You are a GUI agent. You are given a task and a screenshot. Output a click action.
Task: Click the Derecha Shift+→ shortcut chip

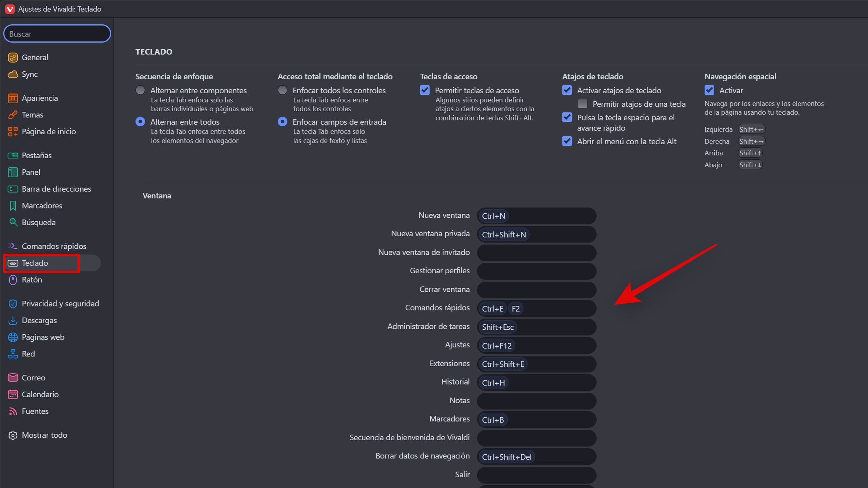click(751, 141)
